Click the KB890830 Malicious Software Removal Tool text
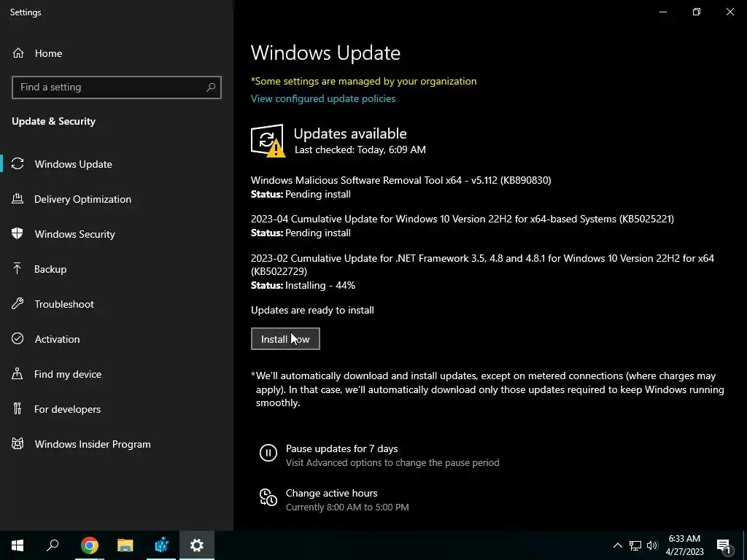 [x=400, y=180]
